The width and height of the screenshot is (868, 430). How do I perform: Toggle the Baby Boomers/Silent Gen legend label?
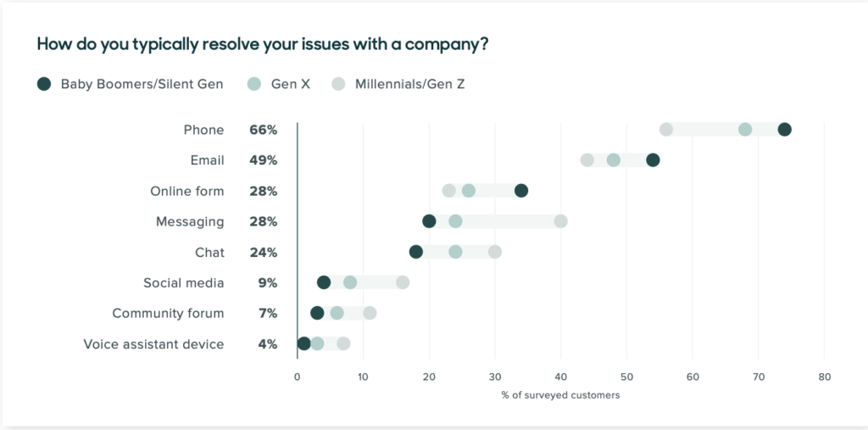pos(142,83)
